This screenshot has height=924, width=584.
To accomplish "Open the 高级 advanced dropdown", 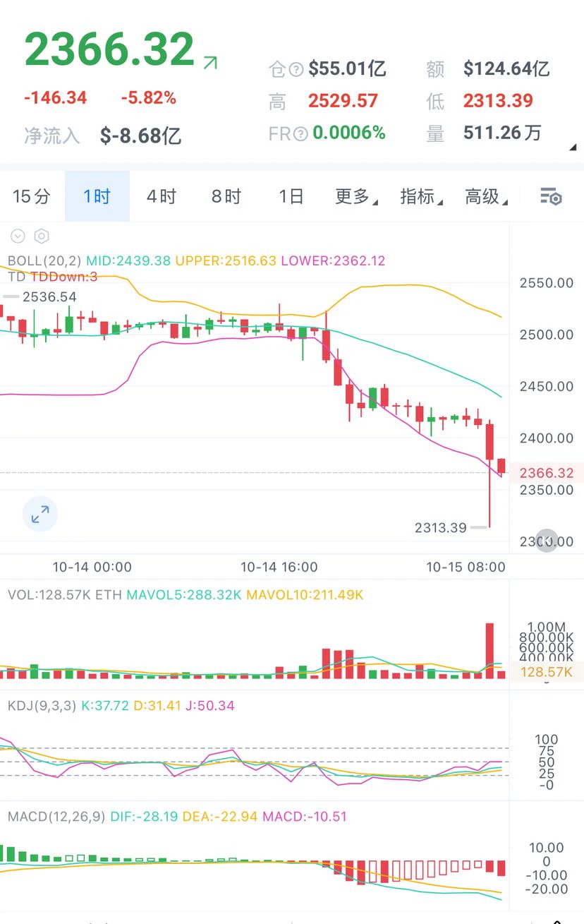I will coord(486,196).
